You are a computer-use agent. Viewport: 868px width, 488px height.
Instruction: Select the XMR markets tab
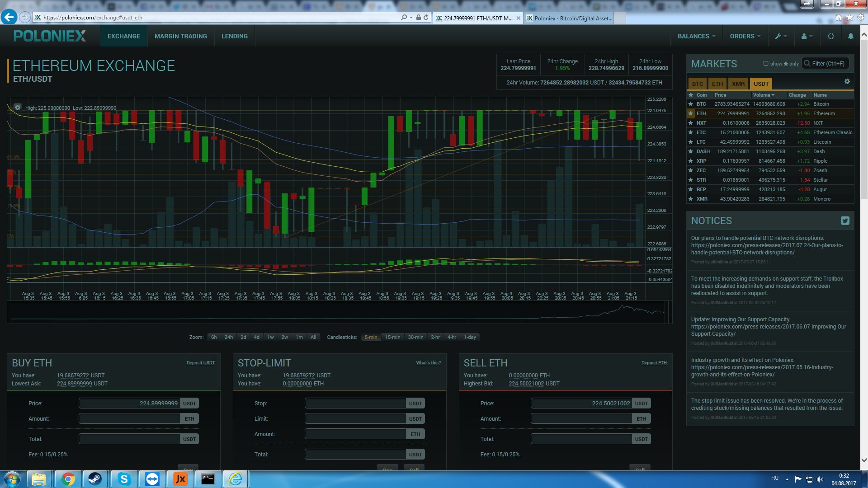(x=738, y=84)
